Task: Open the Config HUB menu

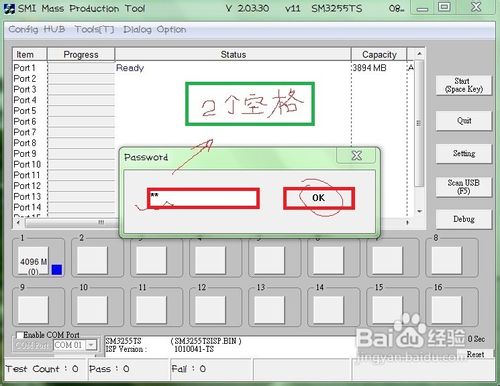Action: pos(37,29)
